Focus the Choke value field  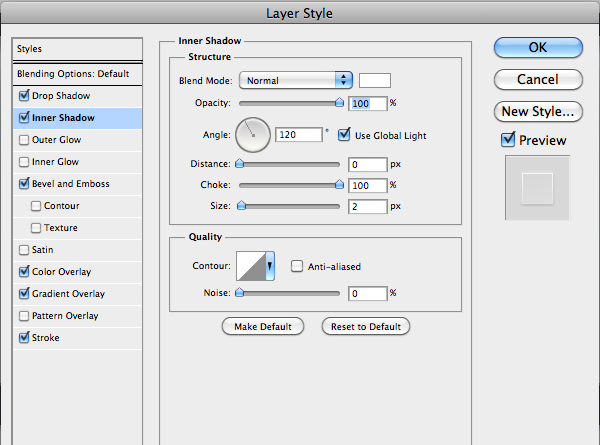(x=367, y=186)
